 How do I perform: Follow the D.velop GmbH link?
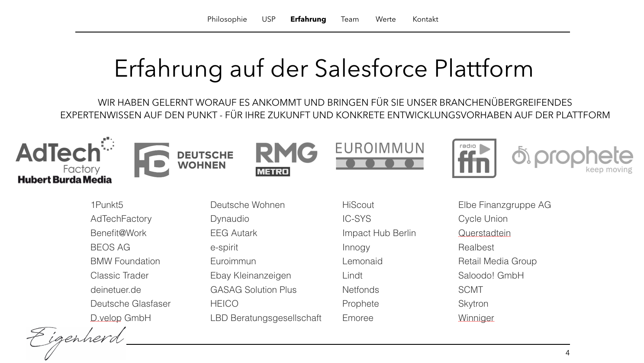[x=120, y=318]
